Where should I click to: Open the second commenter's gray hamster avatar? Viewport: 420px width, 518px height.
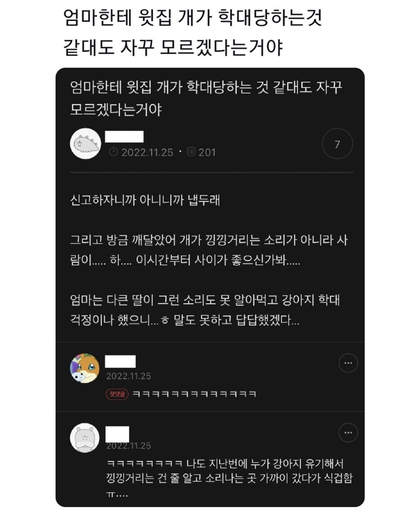pos(85,438)
